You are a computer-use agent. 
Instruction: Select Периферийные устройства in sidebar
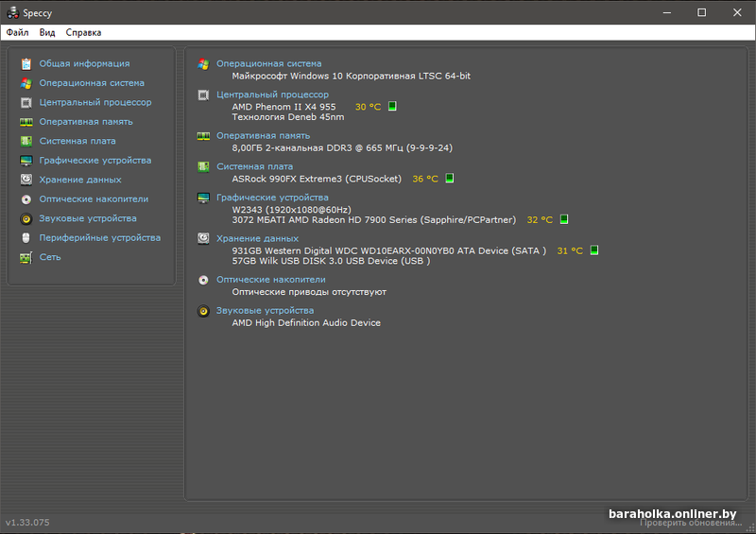(x=100, y=237)
